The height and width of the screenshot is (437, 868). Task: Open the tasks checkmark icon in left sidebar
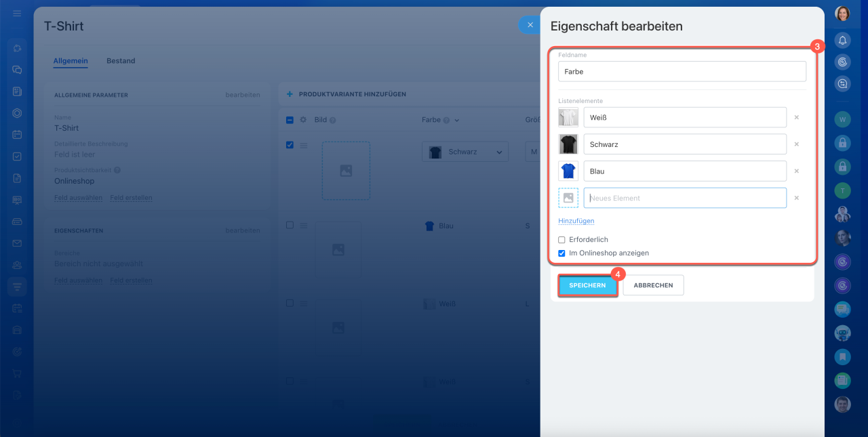click(17, 157)
